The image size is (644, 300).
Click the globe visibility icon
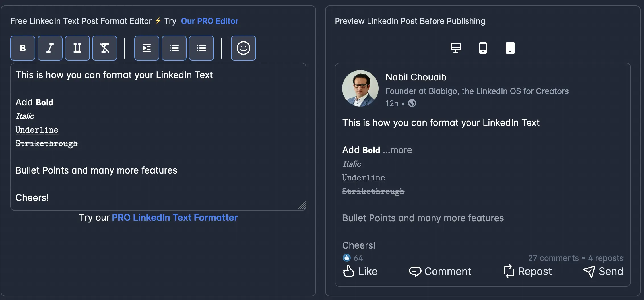pyautogui.click(x=412, y=103)
